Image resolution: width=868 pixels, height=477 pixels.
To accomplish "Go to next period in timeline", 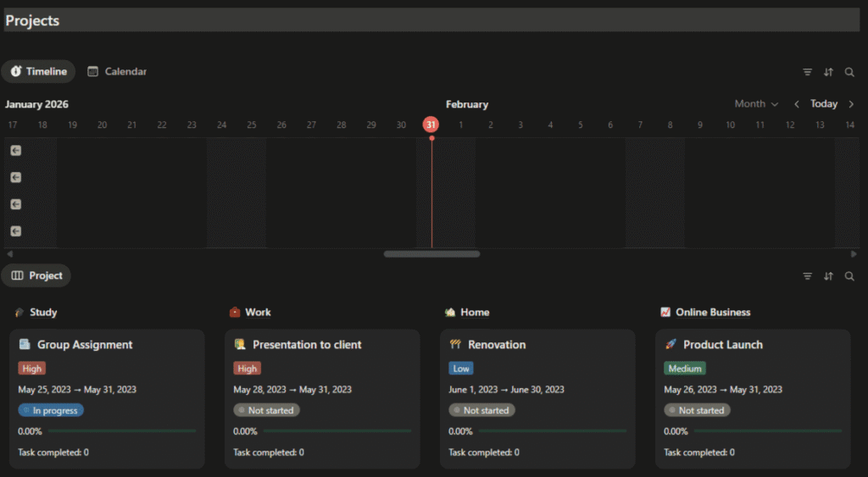I will tap(851, 104).
